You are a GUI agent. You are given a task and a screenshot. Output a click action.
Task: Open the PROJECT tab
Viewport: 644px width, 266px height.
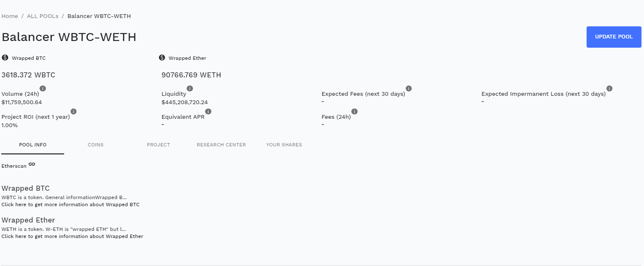tap(158, 145)
